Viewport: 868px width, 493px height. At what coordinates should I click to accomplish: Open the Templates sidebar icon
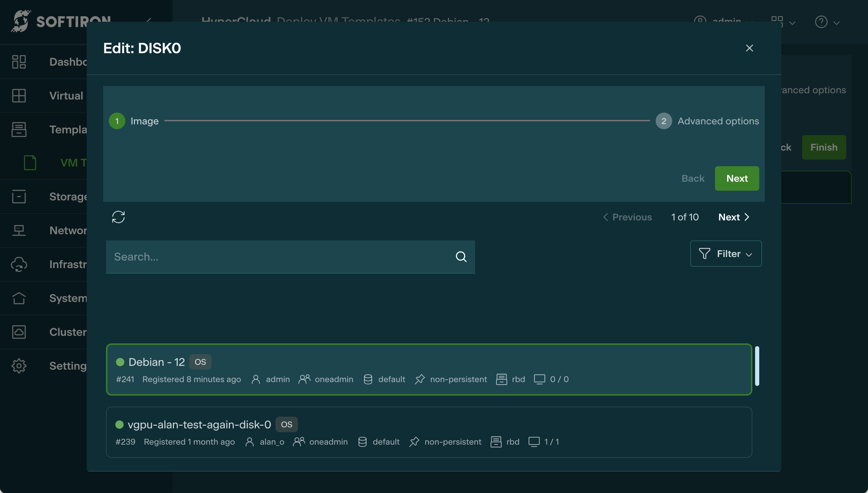point(19,130)
